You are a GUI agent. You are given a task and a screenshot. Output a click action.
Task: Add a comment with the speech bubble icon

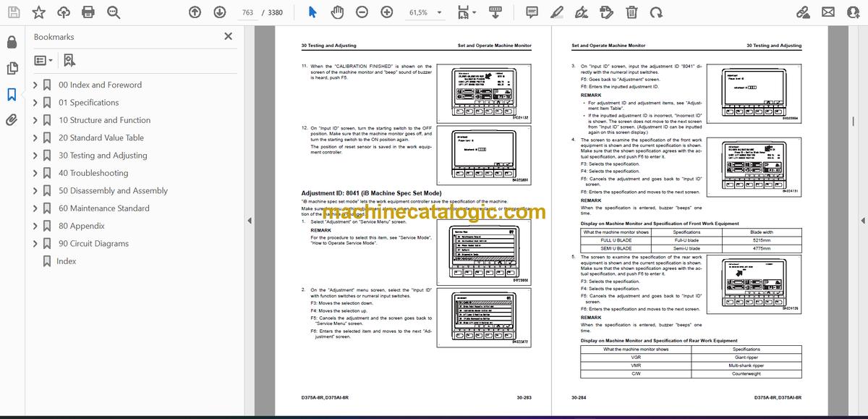tap(532, 12)
